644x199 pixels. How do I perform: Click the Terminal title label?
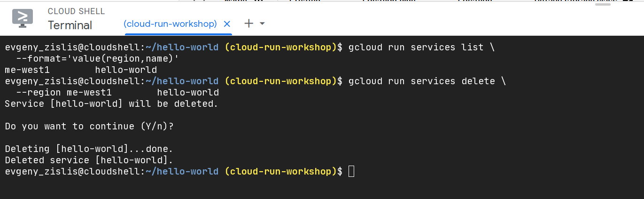point(70,25)
